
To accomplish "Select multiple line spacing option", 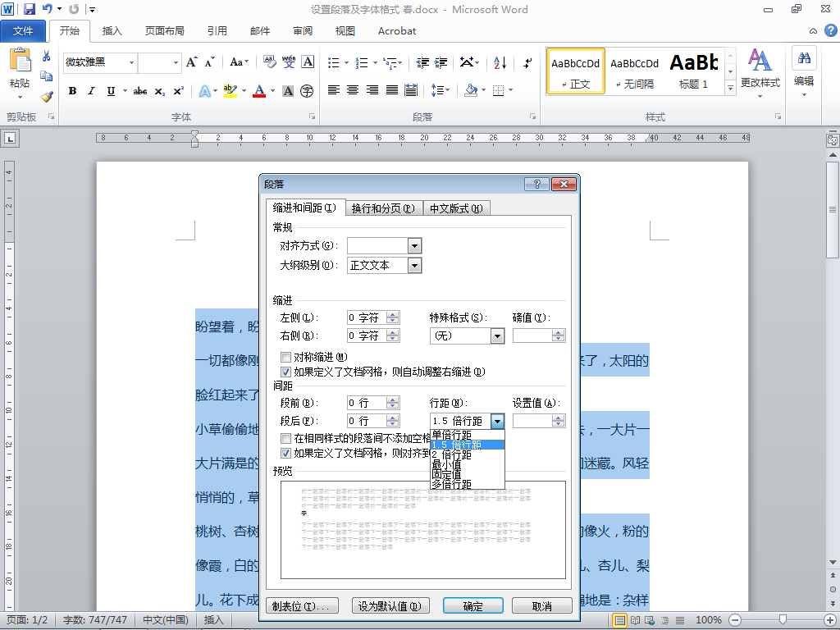I will pyautogui.click(x=467, y=484).
